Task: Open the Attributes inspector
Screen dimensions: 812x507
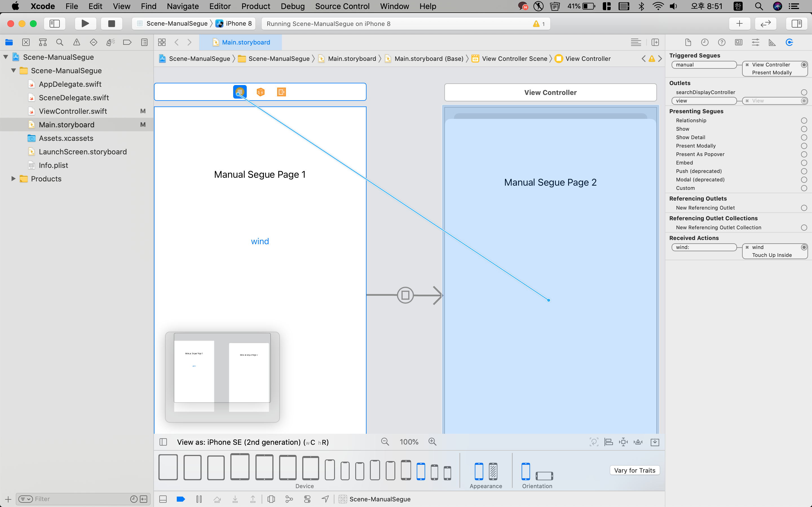Action: click(756, 42)
